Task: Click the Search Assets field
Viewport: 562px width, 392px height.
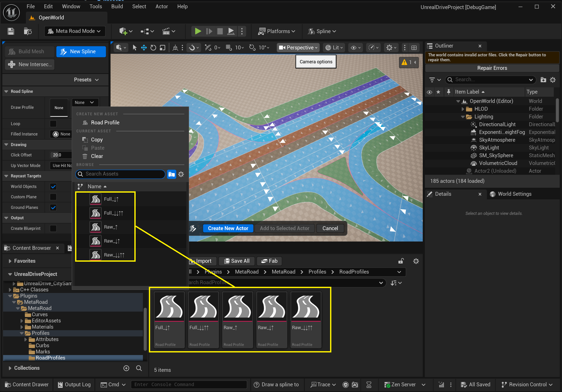Action: (x=120, y=174)
